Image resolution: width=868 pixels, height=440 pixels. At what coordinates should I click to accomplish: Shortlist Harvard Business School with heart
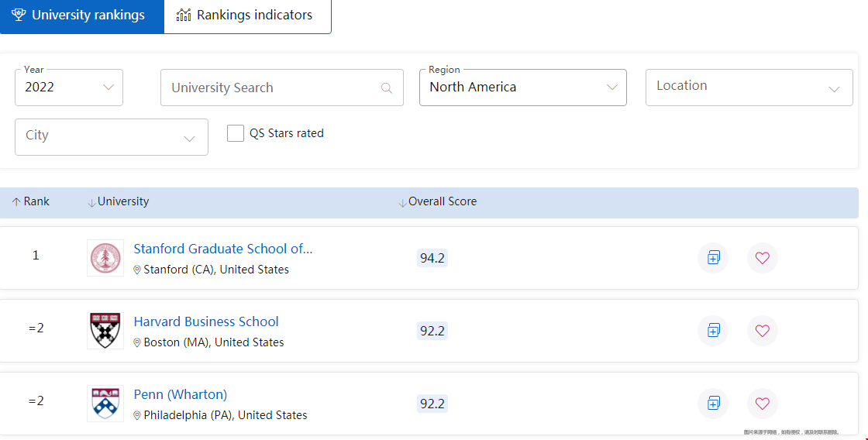coord(762,331)
